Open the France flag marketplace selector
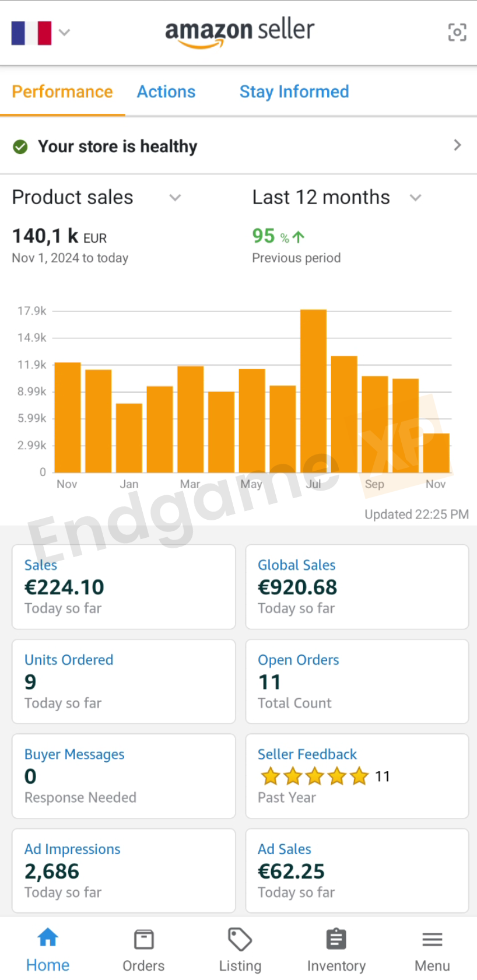 (x=40, y=33)
